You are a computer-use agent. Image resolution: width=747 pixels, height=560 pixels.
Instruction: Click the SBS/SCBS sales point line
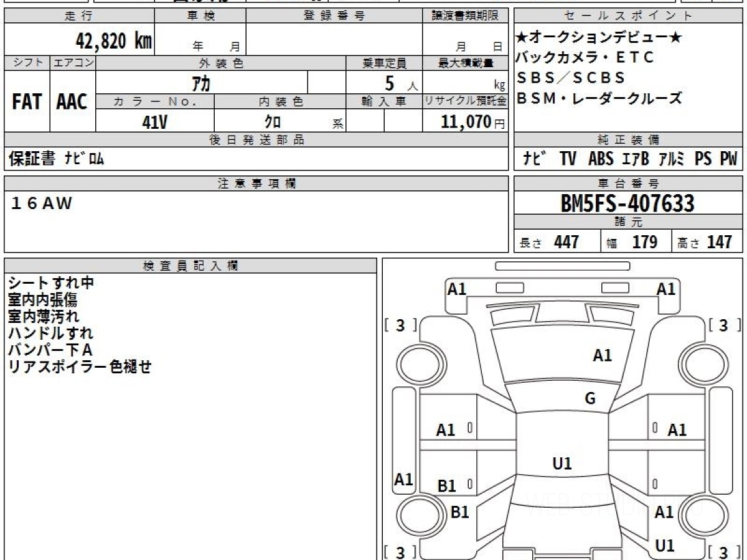click(x=571, y=78)
